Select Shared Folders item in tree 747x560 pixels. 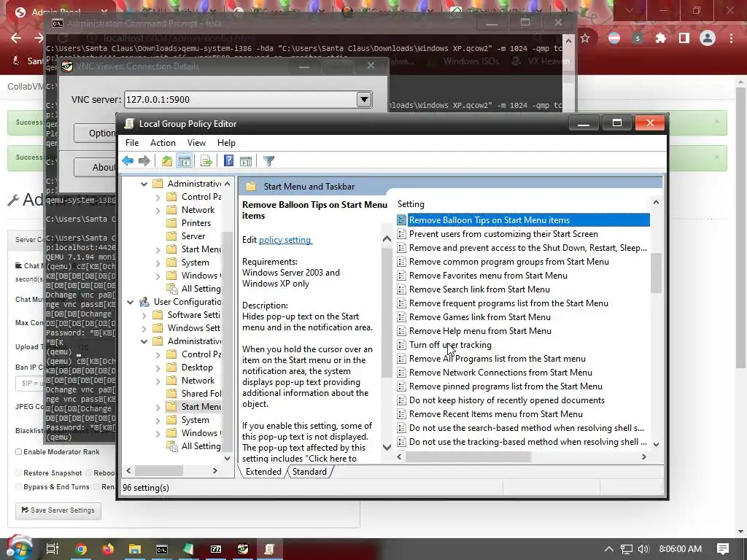[x=201, y=394]
